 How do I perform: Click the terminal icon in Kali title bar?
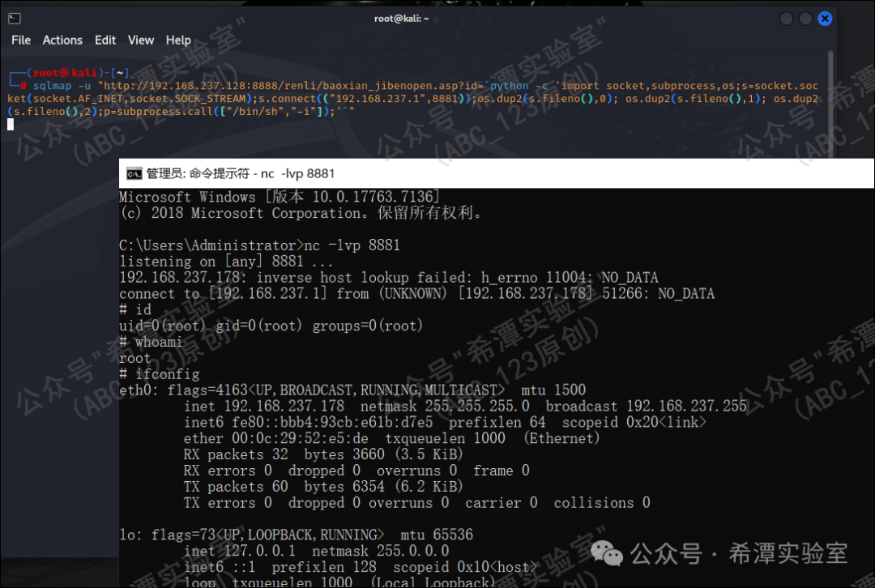[x=15, y=19]
